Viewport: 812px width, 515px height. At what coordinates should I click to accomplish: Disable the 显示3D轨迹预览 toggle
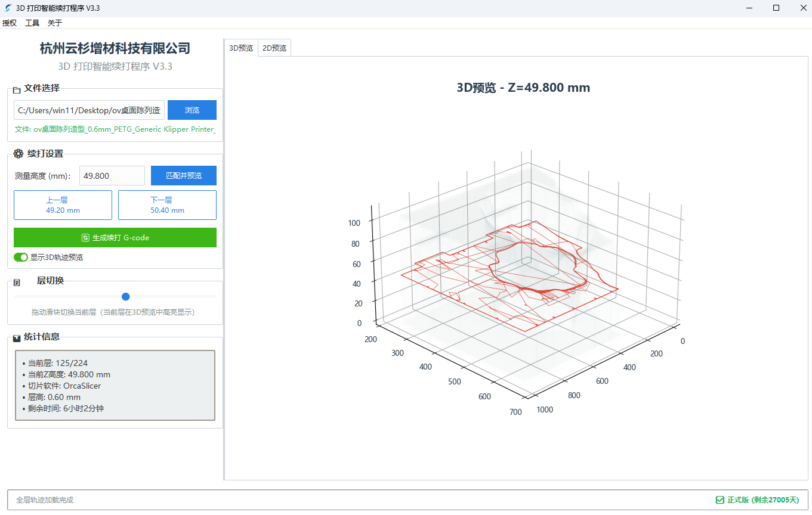pyautogui.click(x=20, y=257)
